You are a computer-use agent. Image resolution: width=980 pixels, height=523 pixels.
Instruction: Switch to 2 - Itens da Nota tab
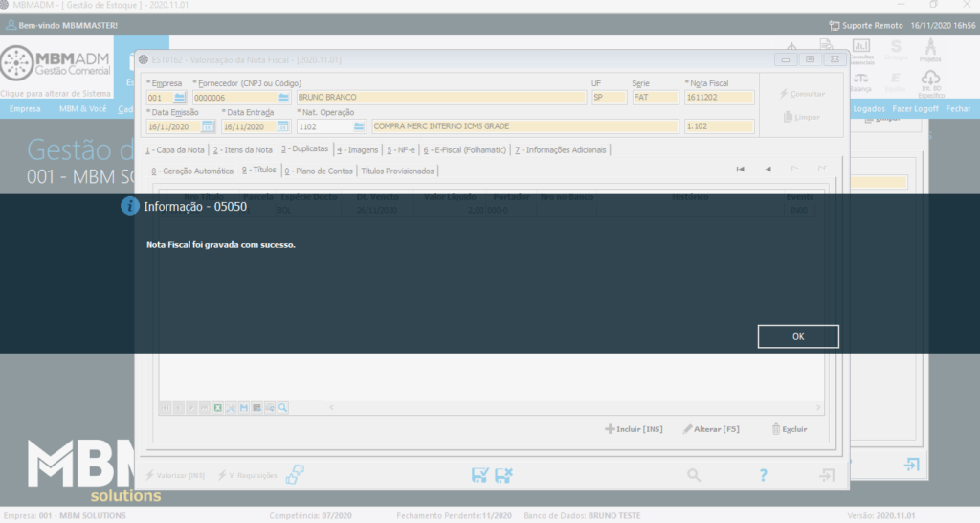point(242,150)
